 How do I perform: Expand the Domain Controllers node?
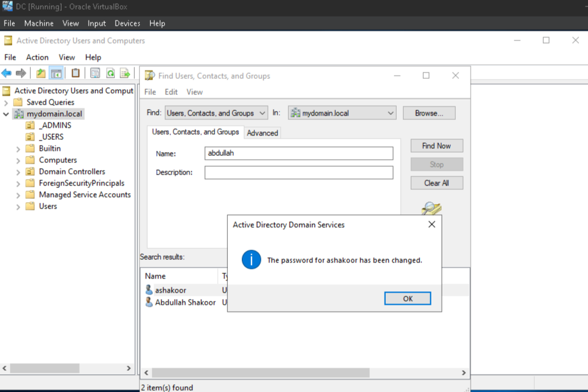pos(18,172)
